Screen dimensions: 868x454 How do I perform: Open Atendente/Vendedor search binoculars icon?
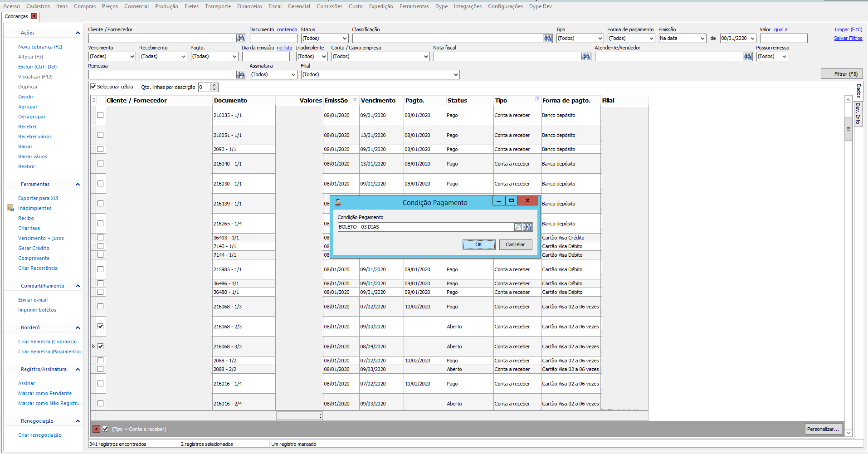pos(747,57)
